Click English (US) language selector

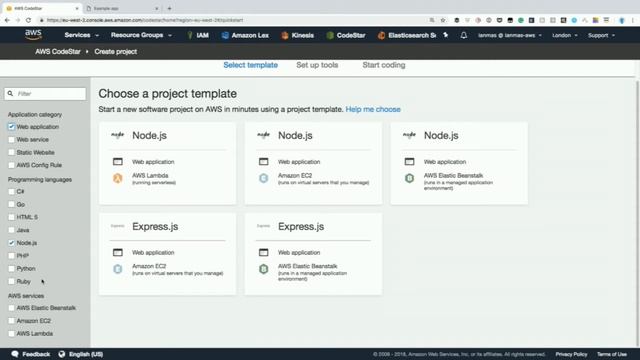86,354
